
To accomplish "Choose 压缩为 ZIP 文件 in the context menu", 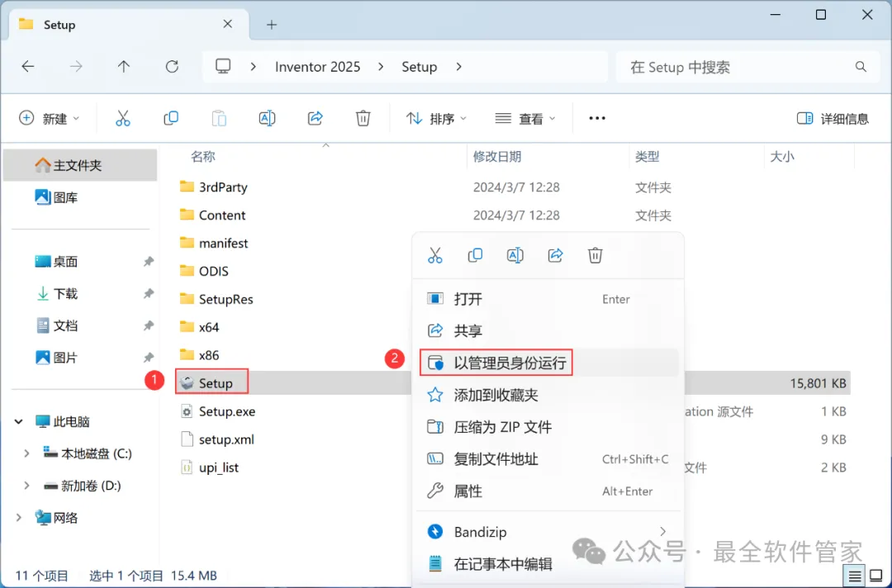I will pyautogui.click(x=548, y=426).
